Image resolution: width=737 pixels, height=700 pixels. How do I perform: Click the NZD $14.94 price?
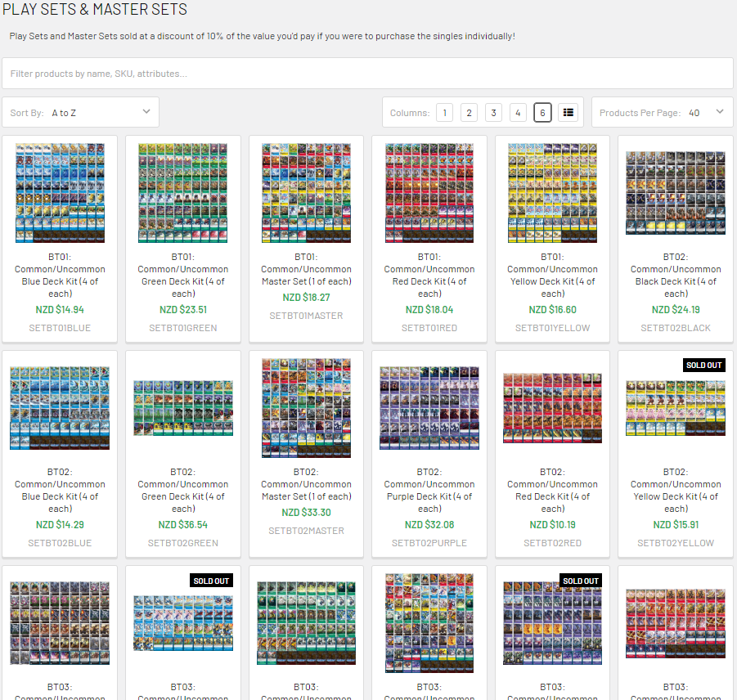pyautogui.click(x=60, y=310)
